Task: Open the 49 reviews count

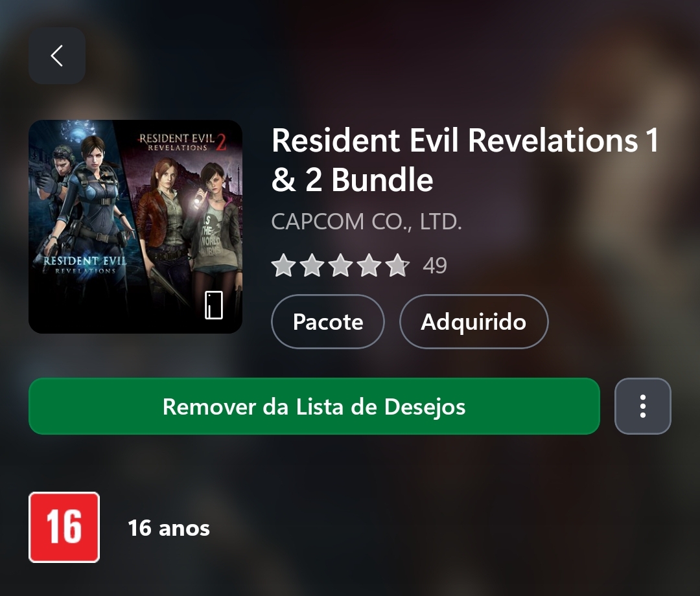Action: 435,266
